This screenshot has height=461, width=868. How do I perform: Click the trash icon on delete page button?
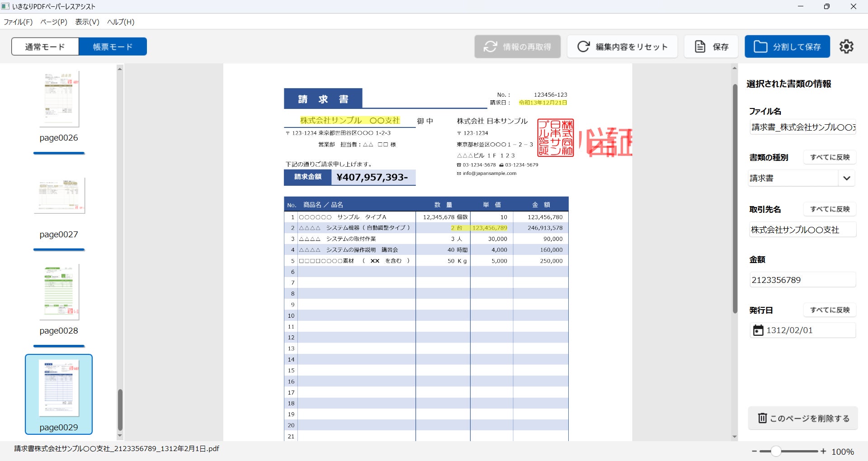click(x=762, y=418)
